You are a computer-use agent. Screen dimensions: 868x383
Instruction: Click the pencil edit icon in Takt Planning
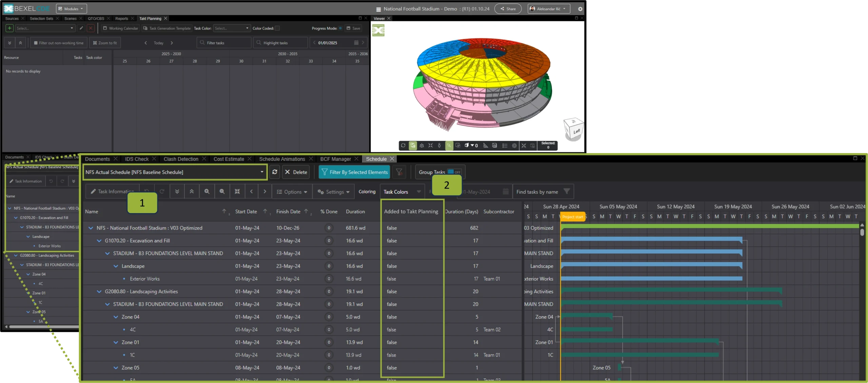click(x=81, y=28)
